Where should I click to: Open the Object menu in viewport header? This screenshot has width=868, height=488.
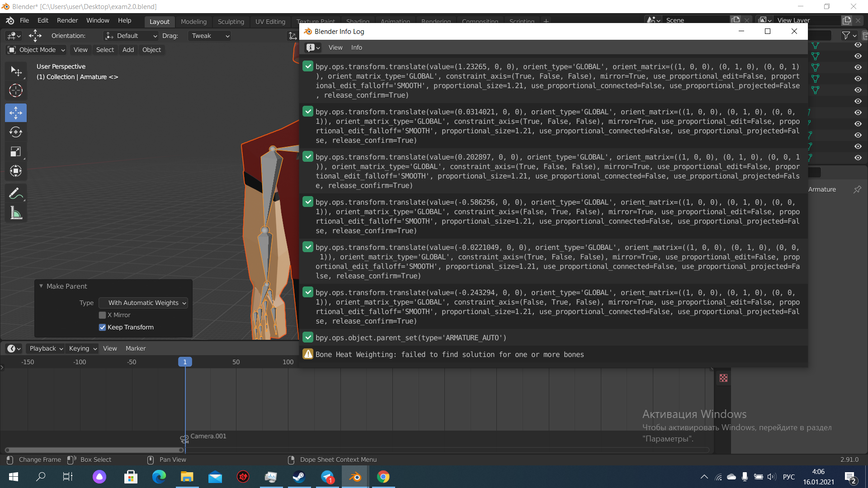tap(151, 50)
